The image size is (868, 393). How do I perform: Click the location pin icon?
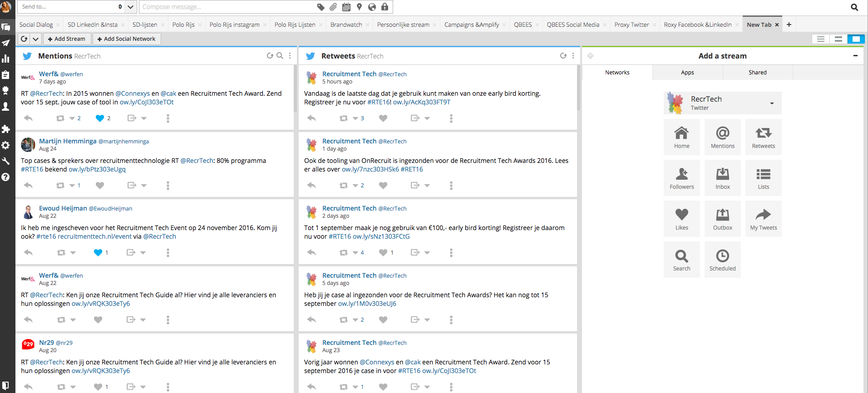pos(359,7)
